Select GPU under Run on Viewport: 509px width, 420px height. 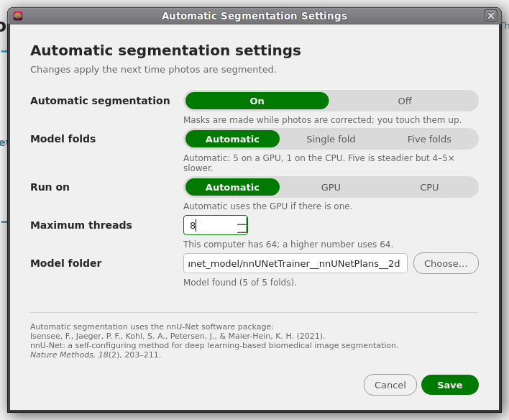click(x=331, y=187)
